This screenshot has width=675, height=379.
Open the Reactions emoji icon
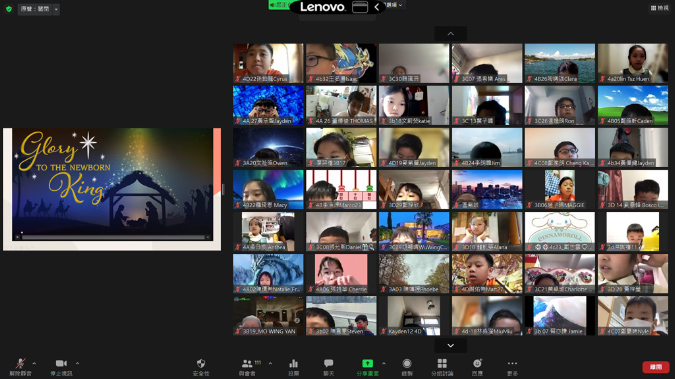477,367
